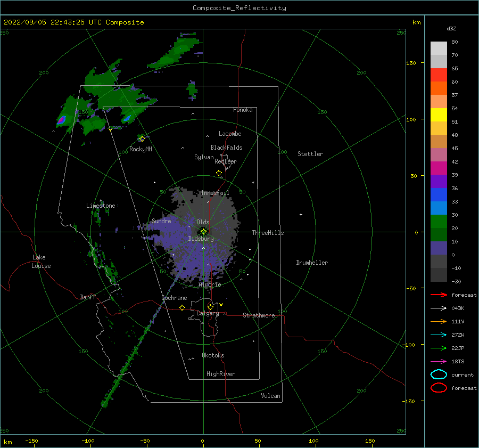Viewport: 479px width, 448px height.
Task: Click the magenta storm core in the northwest
Action: point(61,120)
